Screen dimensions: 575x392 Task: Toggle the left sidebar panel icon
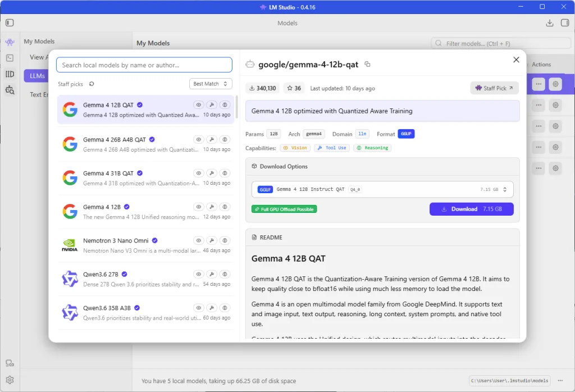[10, 22]
